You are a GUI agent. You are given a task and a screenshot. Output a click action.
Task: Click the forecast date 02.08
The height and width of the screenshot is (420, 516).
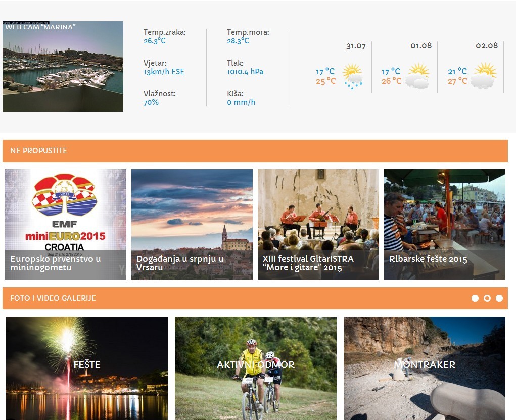(487, 45)
